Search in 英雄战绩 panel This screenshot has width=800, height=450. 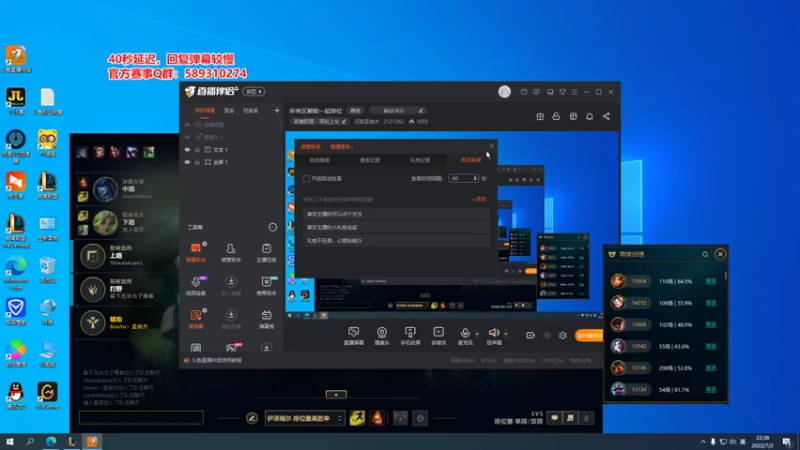[x=705, y=254]
